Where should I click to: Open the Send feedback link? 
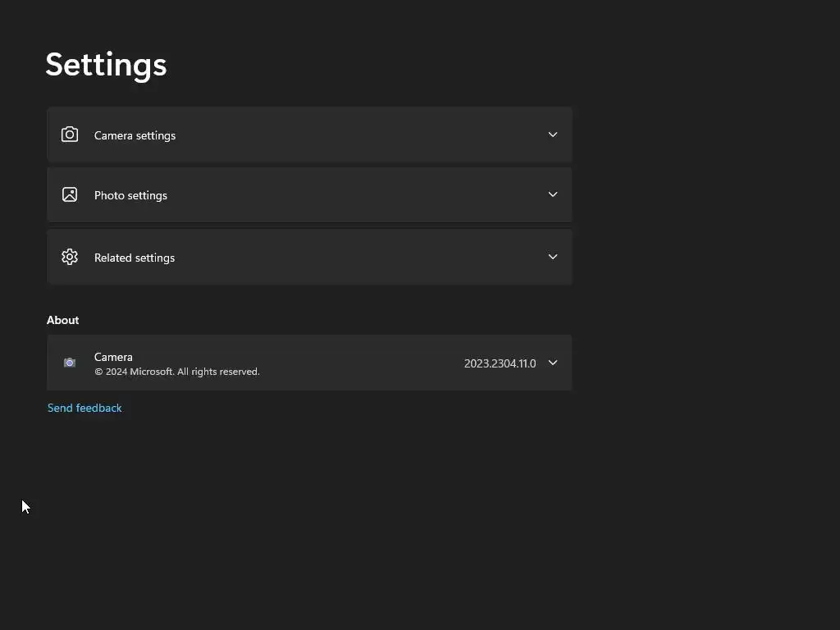pos(84,408)
